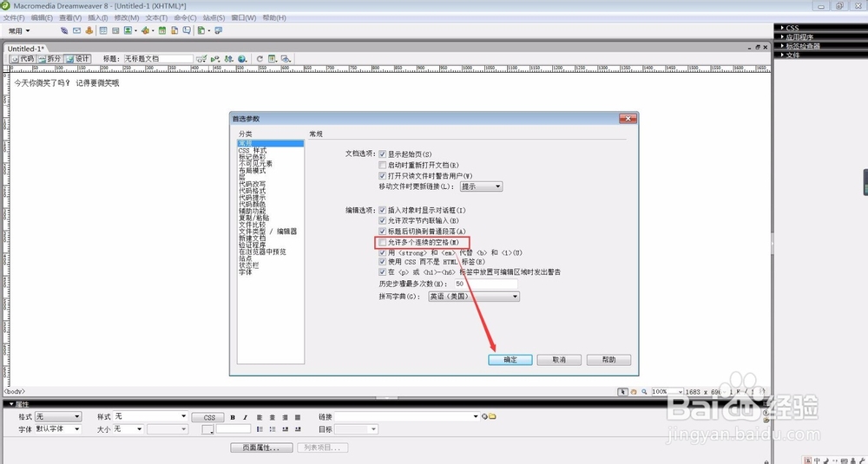
Task: Enable 允许多个连续的空格 checkbox
Action: click(x=383, y=242)
